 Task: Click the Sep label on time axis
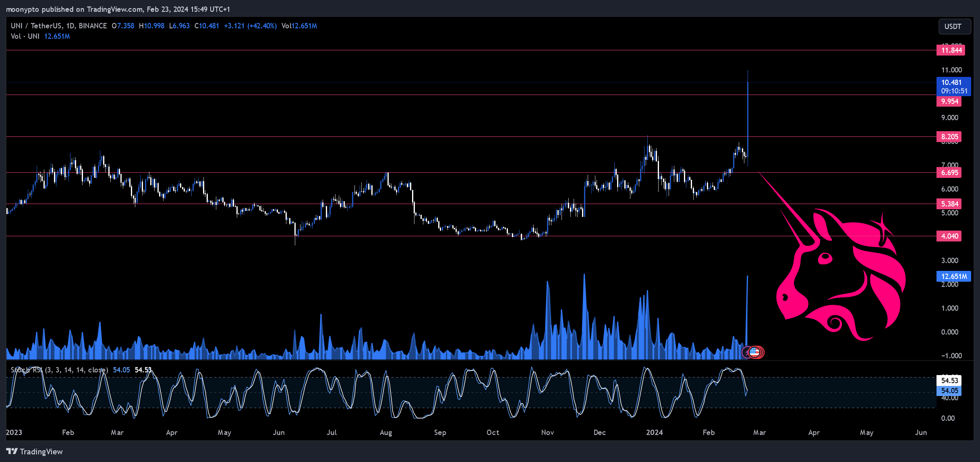coord(440,432)
